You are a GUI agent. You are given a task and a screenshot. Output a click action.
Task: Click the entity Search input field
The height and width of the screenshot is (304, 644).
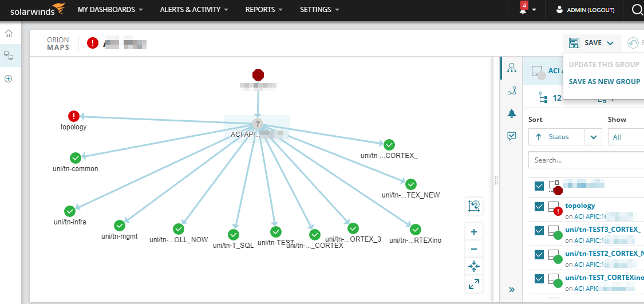coord(584,160)
